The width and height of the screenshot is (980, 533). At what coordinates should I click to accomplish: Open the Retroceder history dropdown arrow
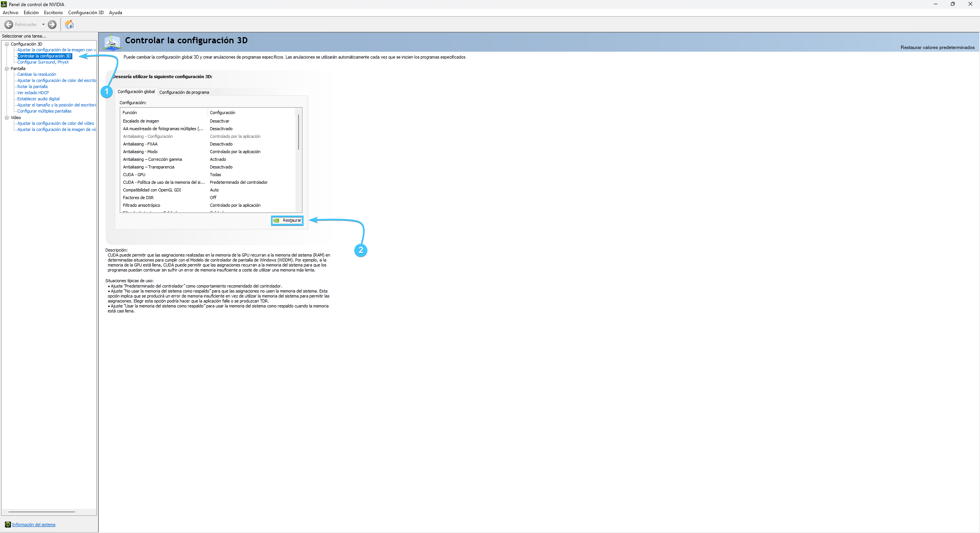point(43,25)
